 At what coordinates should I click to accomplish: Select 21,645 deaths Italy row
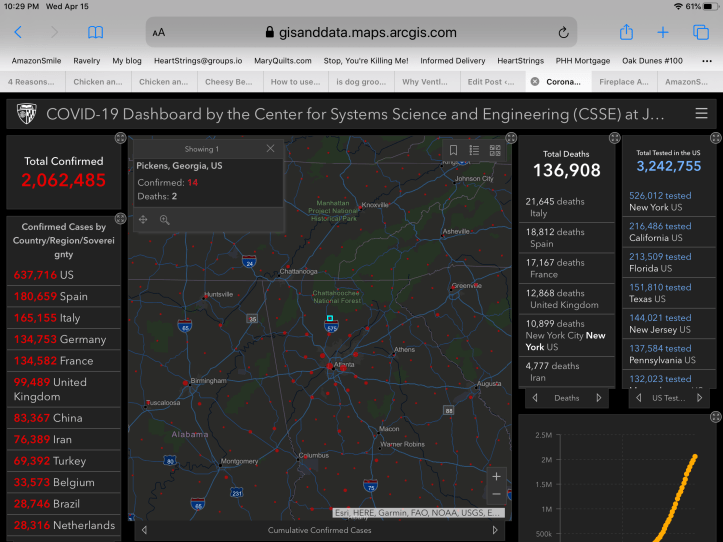(567, 207)
